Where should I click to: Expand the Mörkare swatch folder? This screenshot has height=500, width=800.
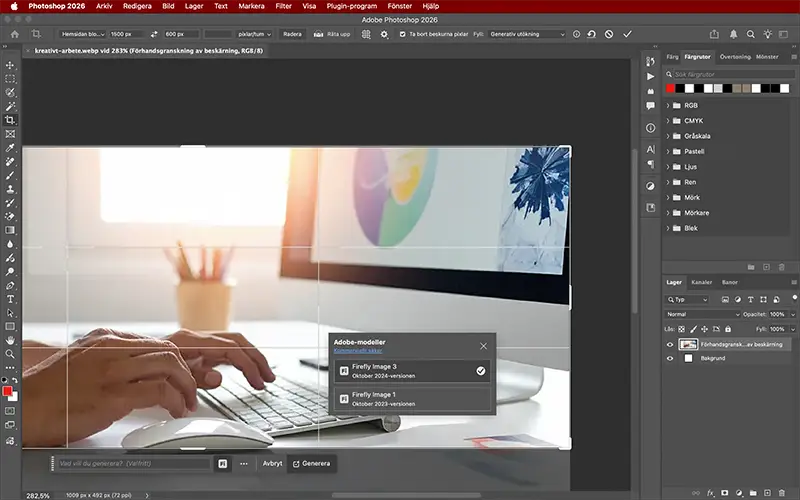[668, 213]
